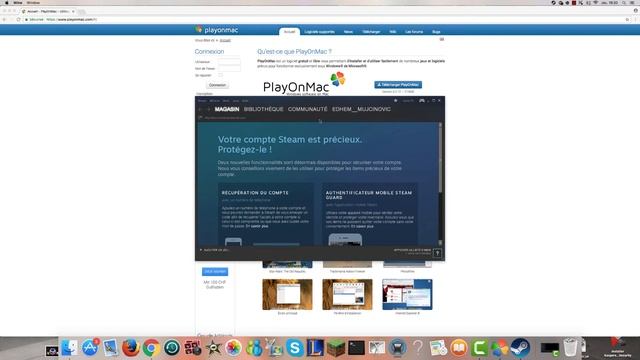Viewport: 640px width, 360px height.
Task: Click Steam forward navigation arrow
Action: pyautogui.click(x=209, y=109)
